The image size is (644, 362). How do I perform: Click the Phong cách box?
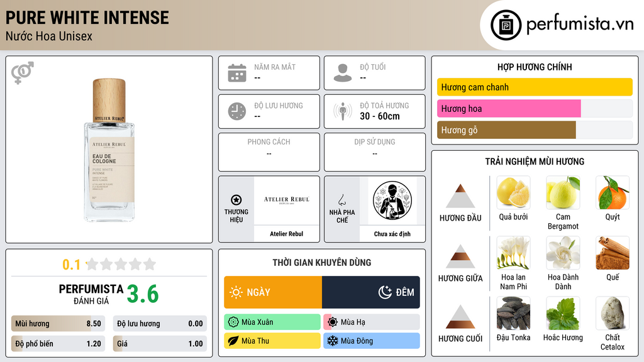point(269,152)
